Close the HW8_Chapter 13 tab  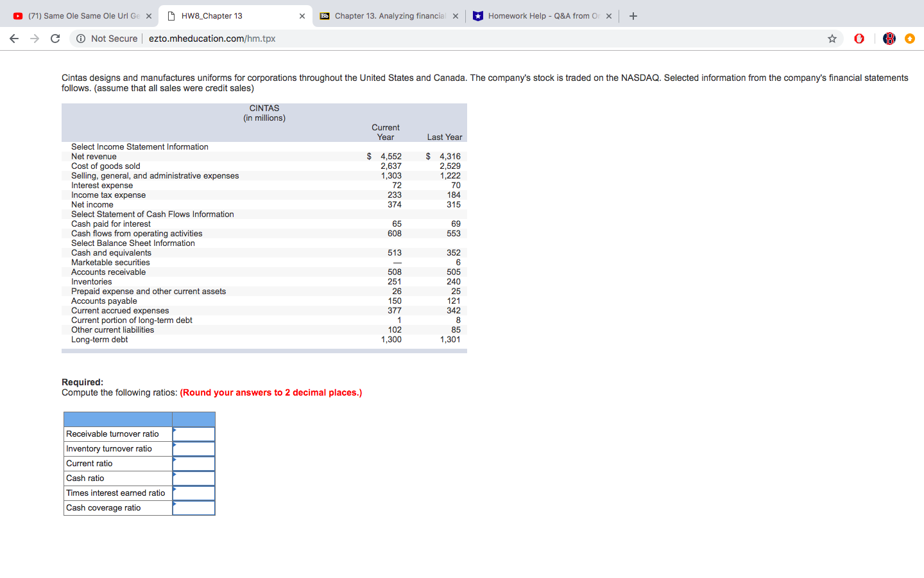(x=302, y=16)
